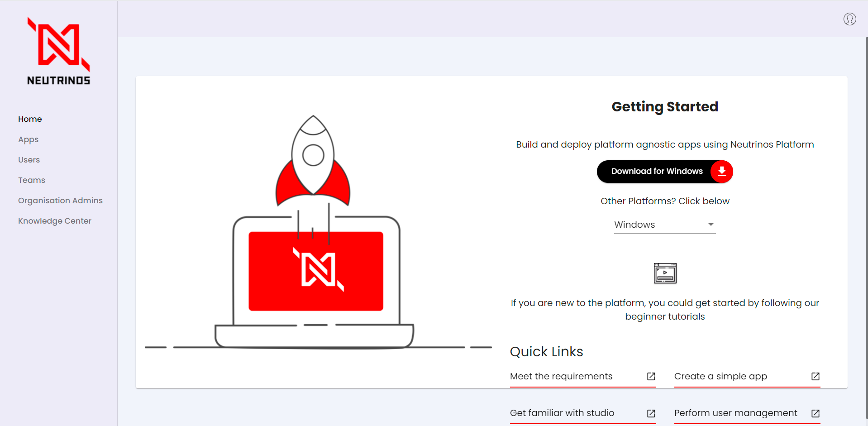The height and width of the screenshot is (426, 868).
Task: Open the user profile icon
Action: tap(849, 19)
